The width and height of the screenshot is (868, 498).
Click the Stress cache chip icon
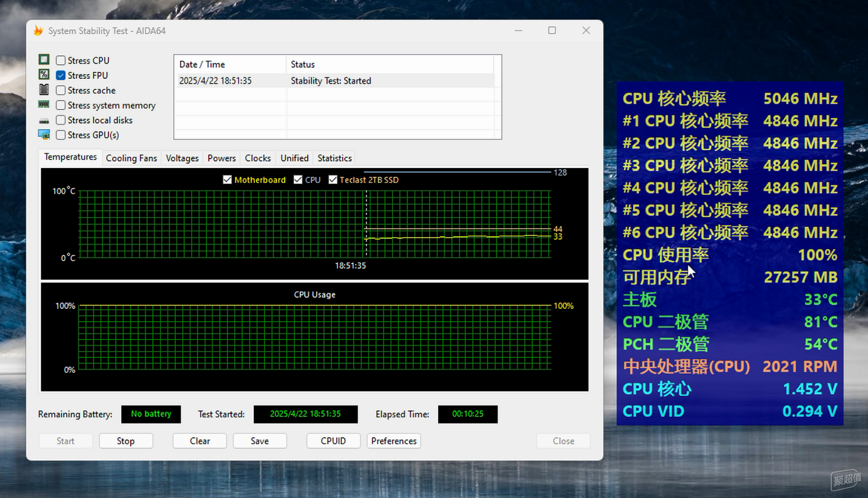click(44, 90)
